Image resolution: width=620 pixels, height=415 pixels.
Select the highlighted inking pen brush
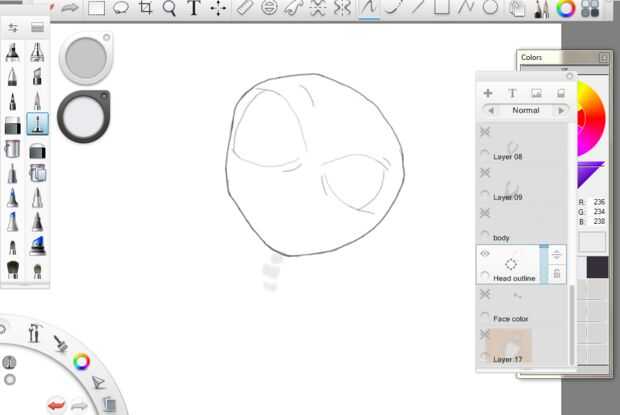pos(38,124)
